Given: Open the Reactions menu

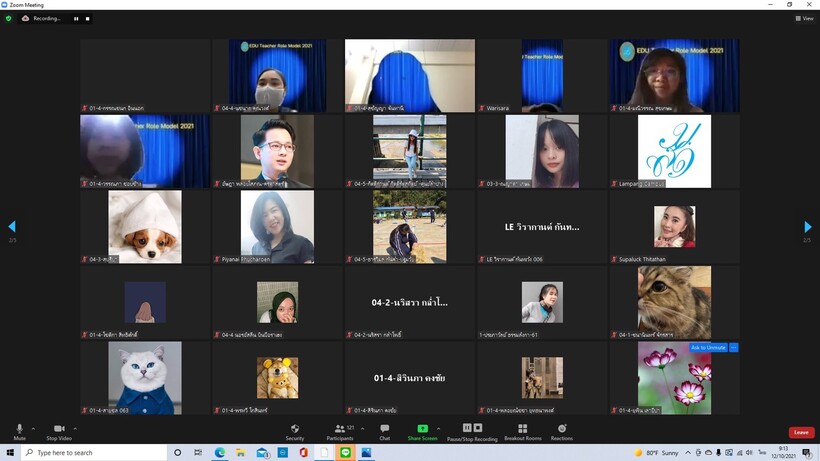Looking at the screenshot, I should (562, 429).
